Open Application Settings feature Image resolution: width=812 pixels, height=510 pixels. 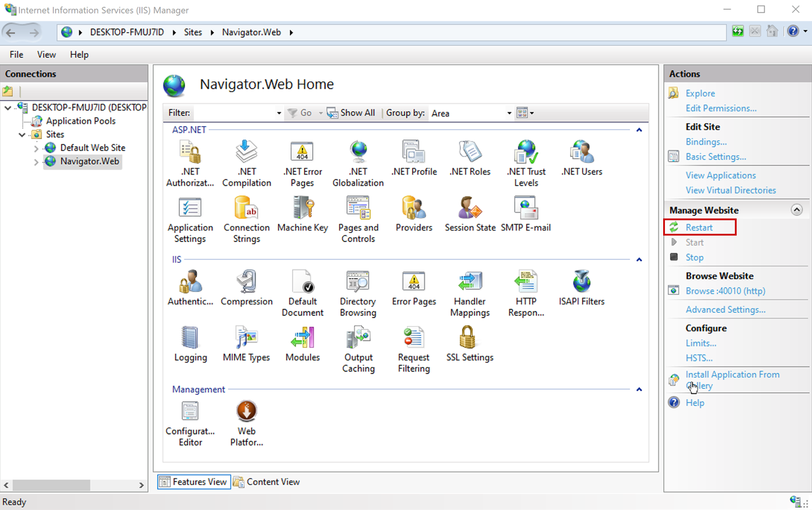click(x=190, y=219)
